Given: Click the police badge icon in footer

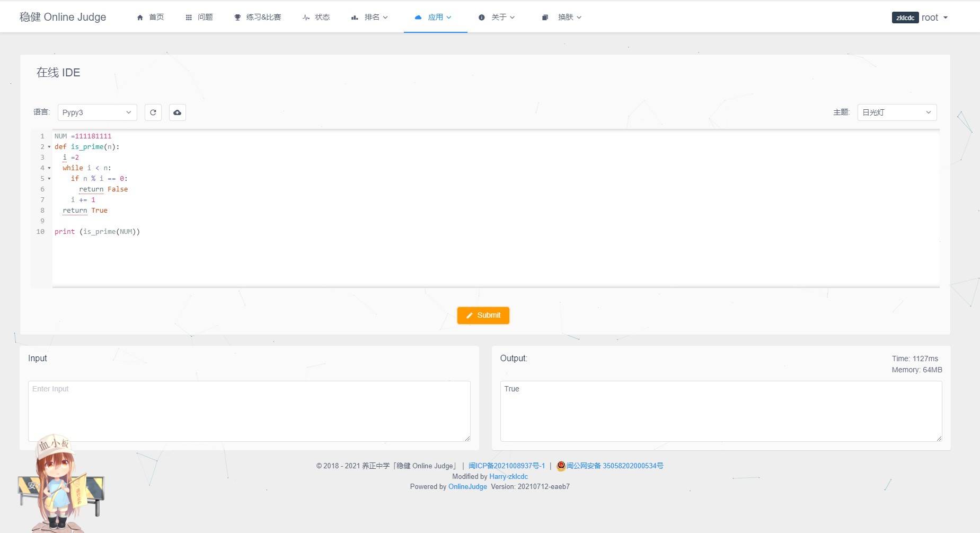Looking at the screenshot, I should [561, 466].
